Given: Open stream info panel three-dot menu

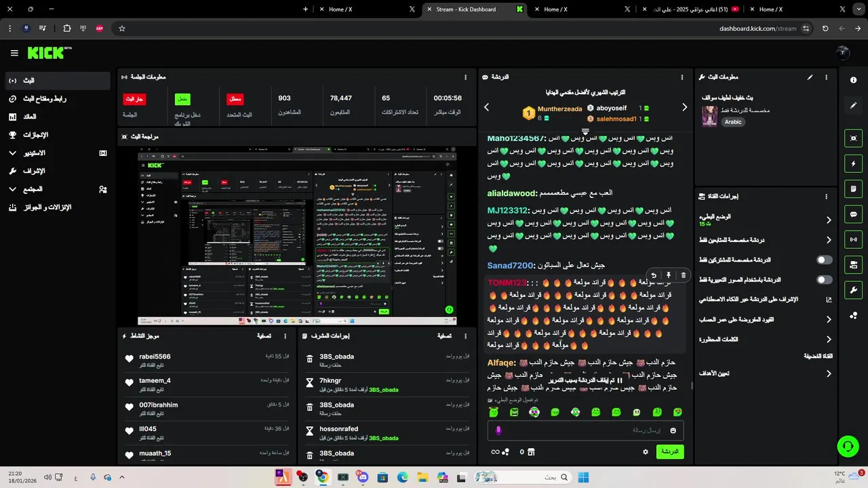Looking at the screenshot, I should pyautogui.click(x=826, y=77).
